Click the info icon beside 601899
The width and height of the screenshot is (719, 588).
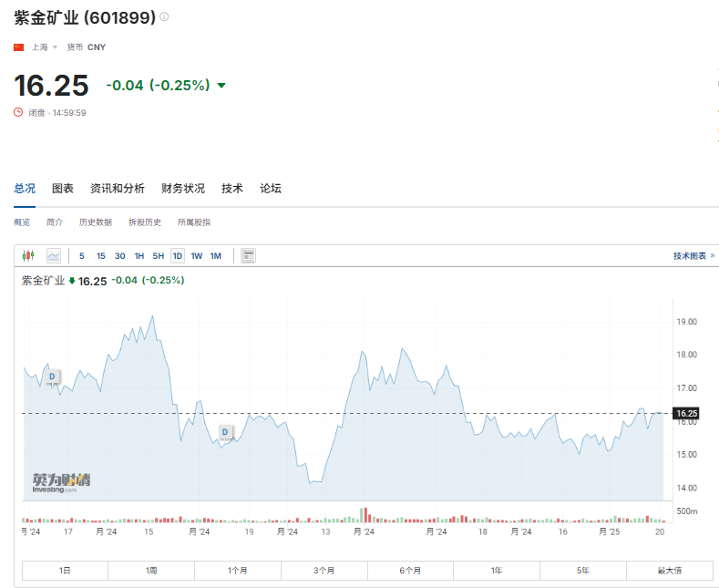[x=164, y=17]
